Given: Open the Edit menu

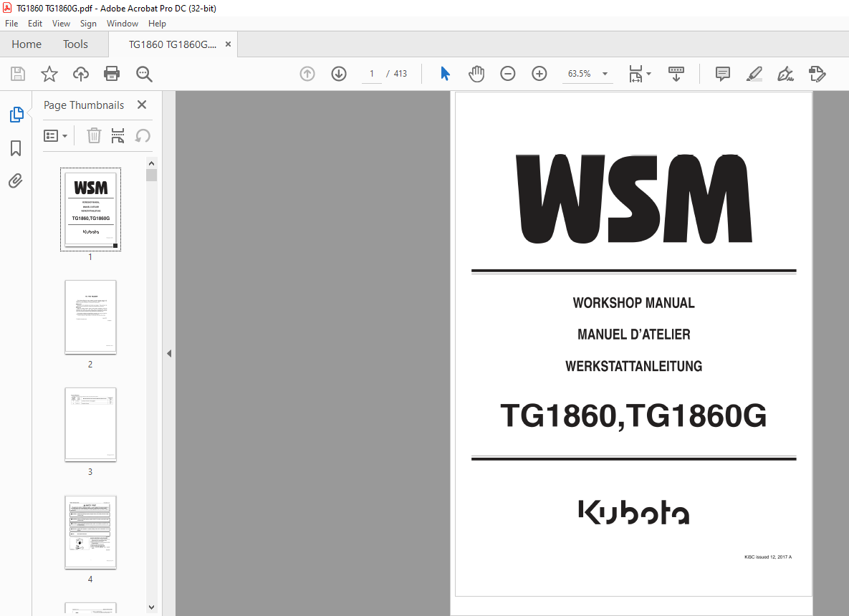Looking at the screenshot, I should point(34,23).
